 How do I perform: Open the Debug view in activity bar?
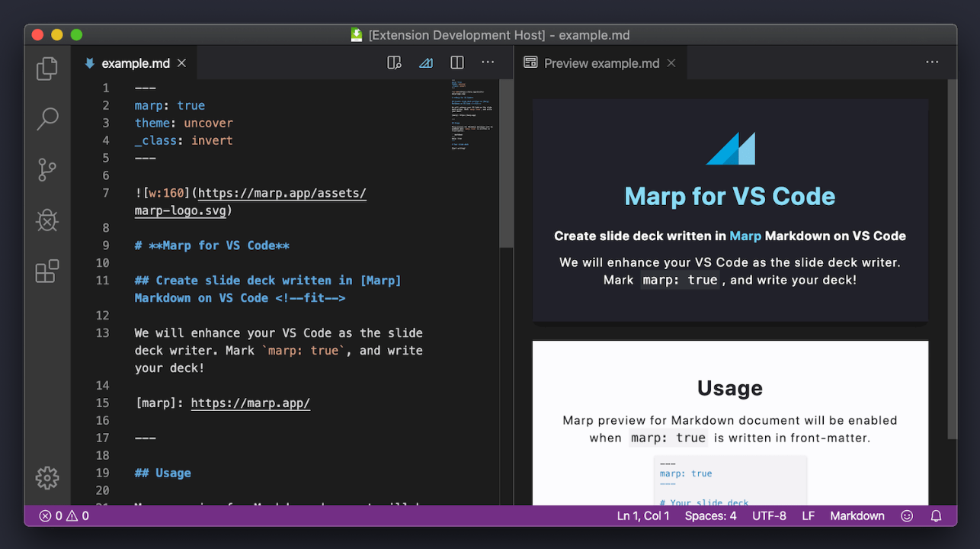click(x=47, y=220)
